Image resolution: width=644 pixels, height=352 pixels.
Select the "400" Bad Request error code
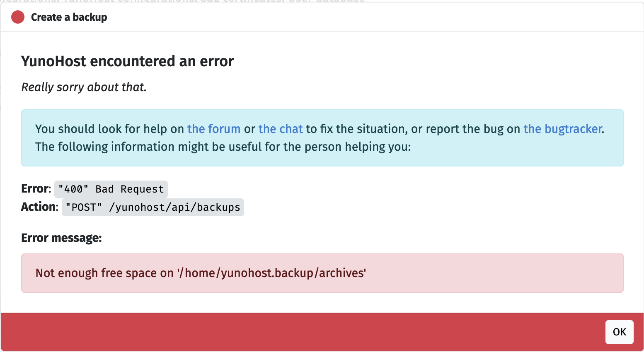[x=111, y=189]
